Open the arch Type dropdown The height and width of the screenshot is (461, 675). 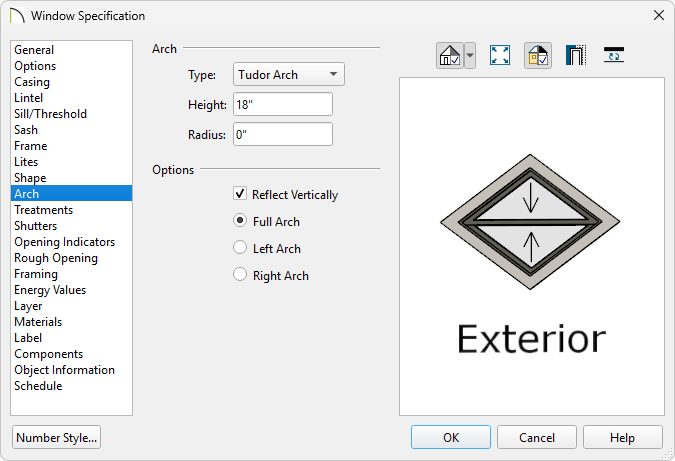coord(288,74)
